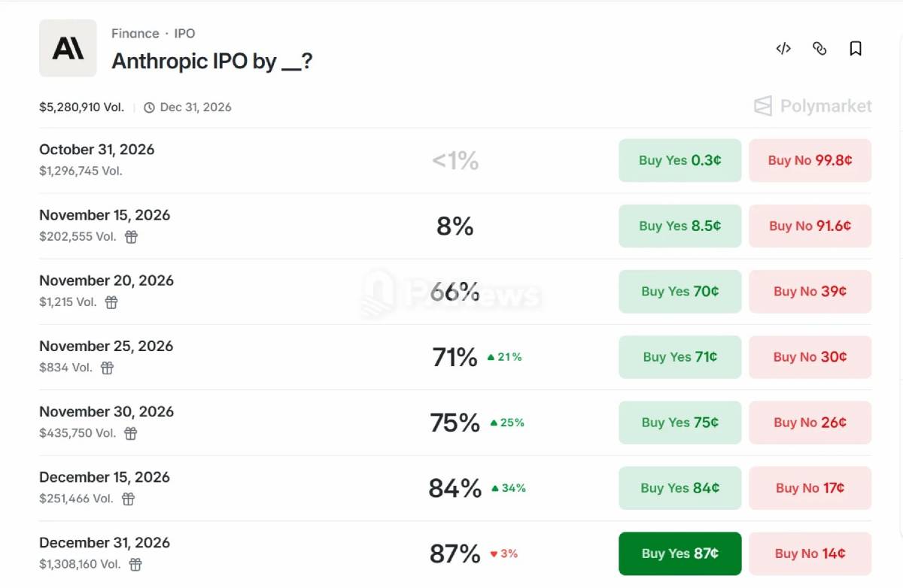Screen dimensions: 903x588
Task: Open the Finance category link
Action: [135, 34]
